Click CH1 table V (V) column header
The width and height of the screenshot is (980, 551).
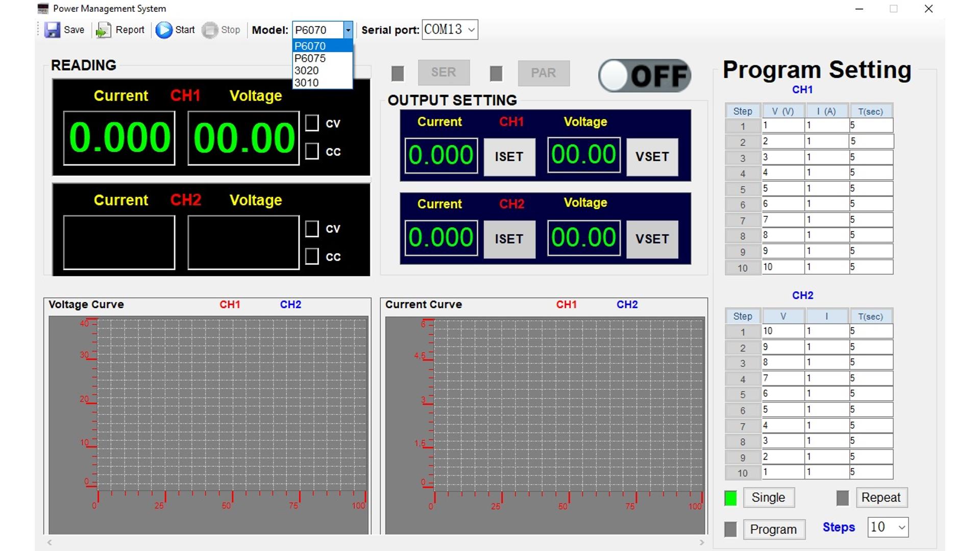point(783,111)
